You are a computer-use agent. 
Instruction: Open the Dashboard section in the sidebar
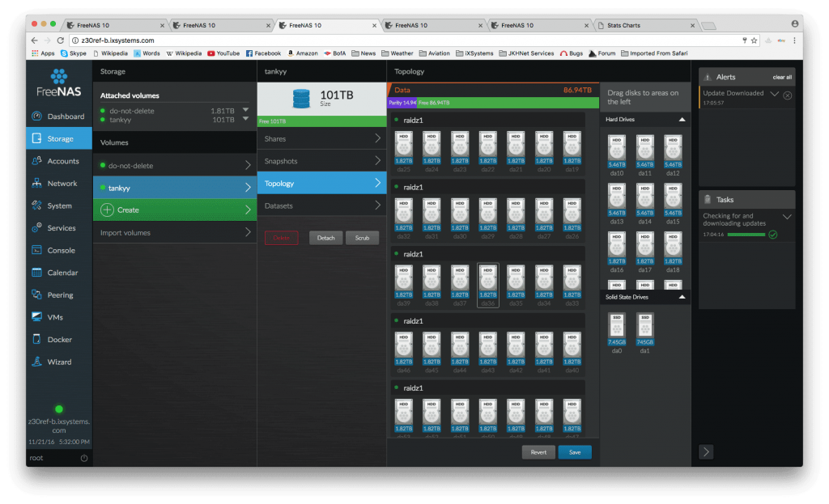(x=58, y=116)
